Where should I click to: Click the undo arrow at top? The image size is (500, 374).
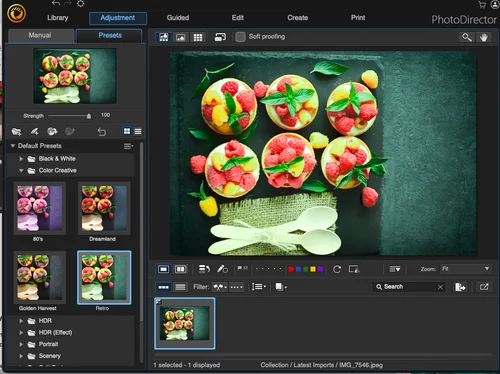click(x=56, y=3)
